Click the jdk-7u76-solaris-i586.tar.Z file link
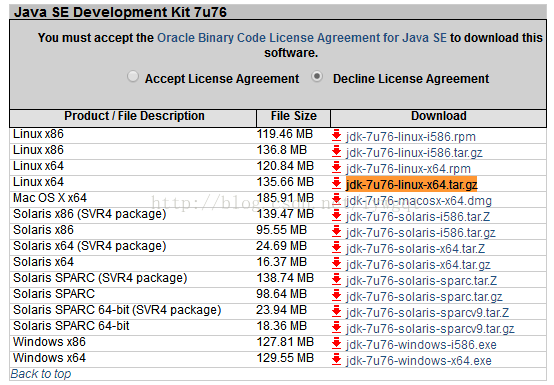The image size is (554, 385). coord(418,217)
